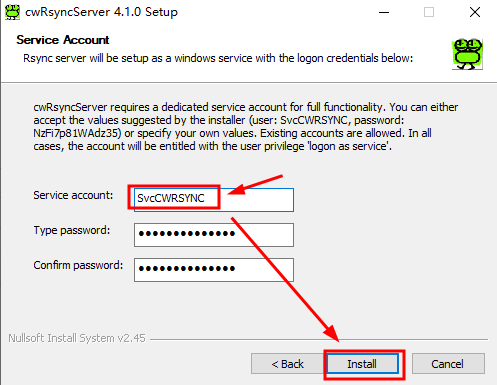
Task: Click the greyed-out maximize window button
Action: pos(429,12)
